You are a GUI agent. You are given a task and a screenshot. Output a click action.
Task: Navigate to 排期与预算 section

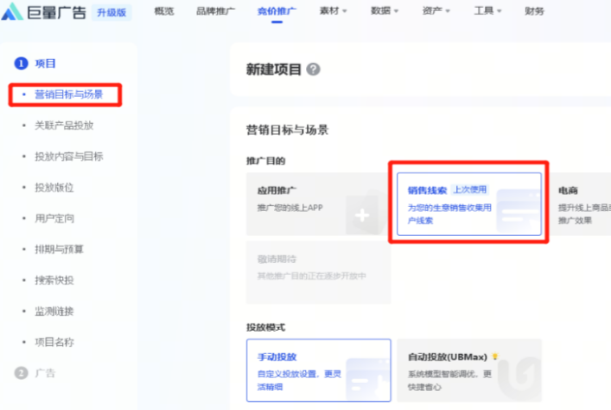tap(58, 249)
